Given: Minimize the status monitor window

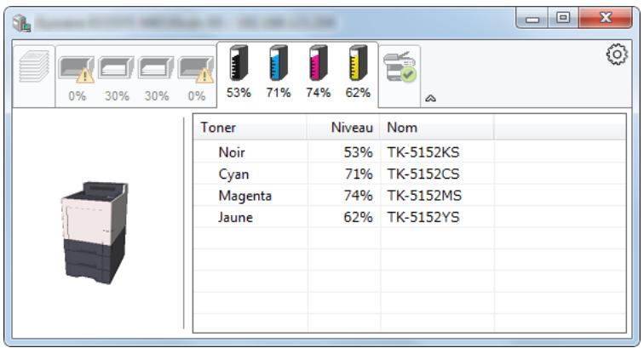Looking at the screenshot, I should point(532,18).
